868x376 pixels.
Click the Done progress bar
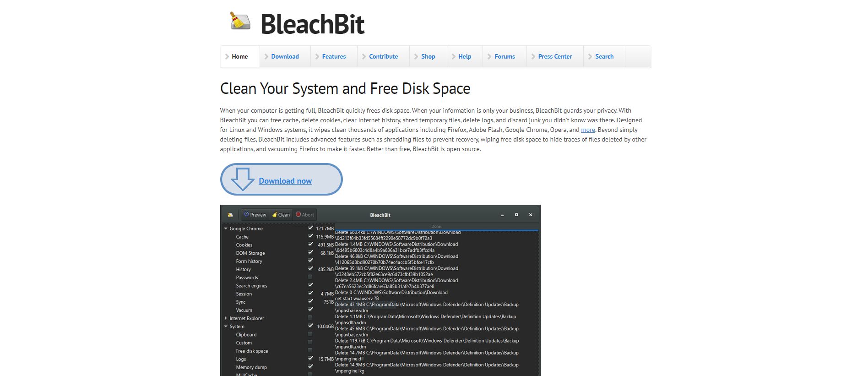pyautogui.click(x=436, y=227)
